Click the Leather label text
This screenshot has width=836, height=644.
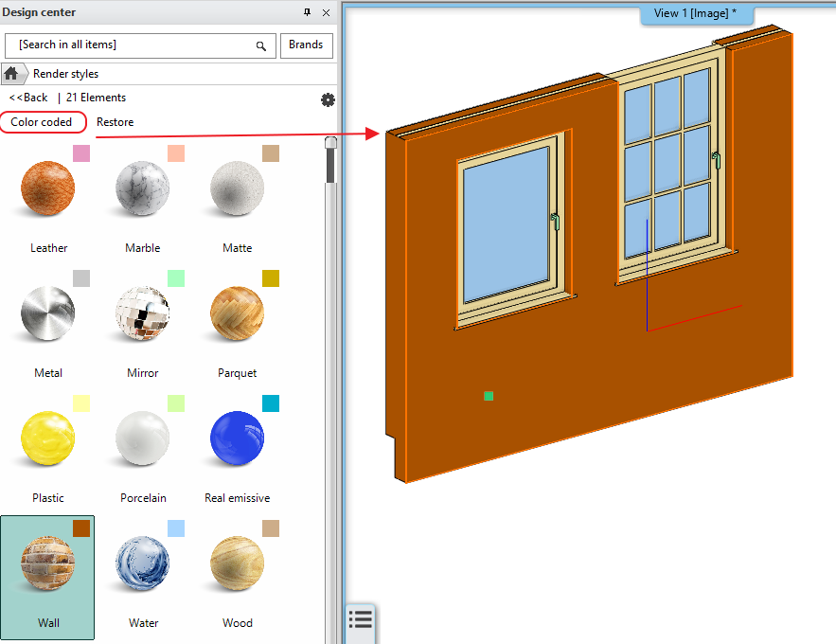click(48, 248)
